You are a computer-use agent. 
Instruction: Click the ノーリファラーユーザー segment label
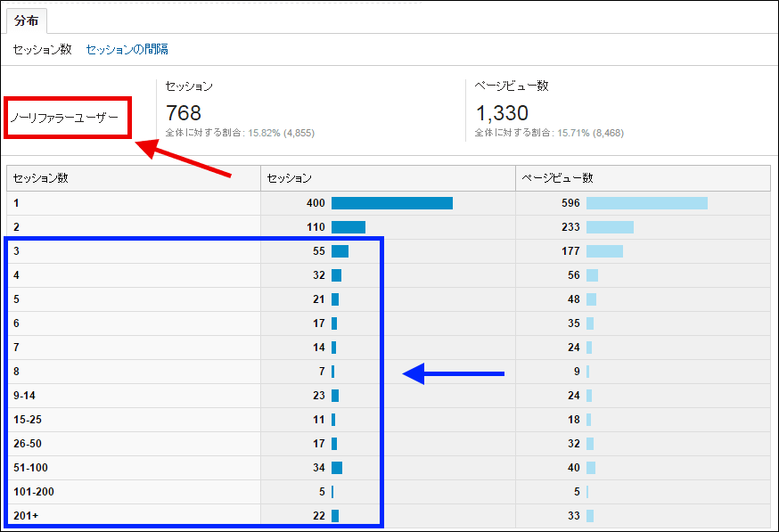65,117
